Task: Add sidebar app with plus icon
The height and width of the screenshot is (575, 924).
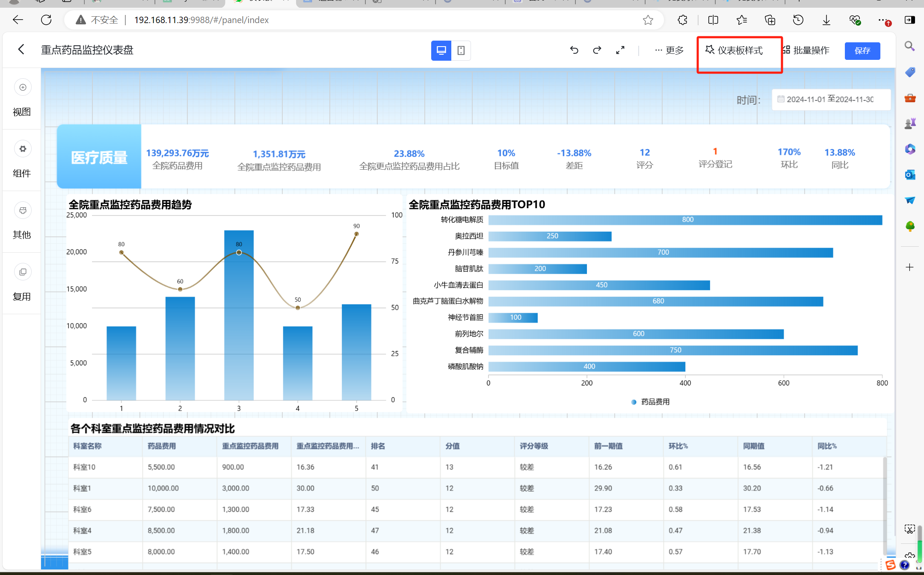Action: (910, 267)
